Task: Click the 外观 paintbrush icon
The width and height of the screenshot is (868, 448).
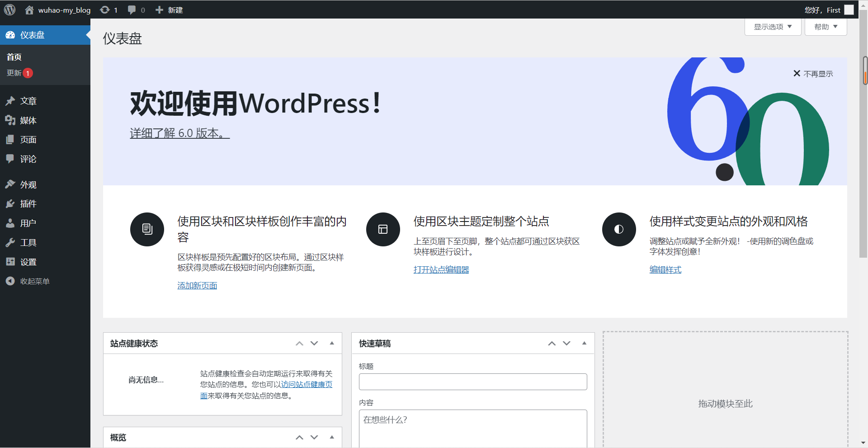Action: coord(10,184)
